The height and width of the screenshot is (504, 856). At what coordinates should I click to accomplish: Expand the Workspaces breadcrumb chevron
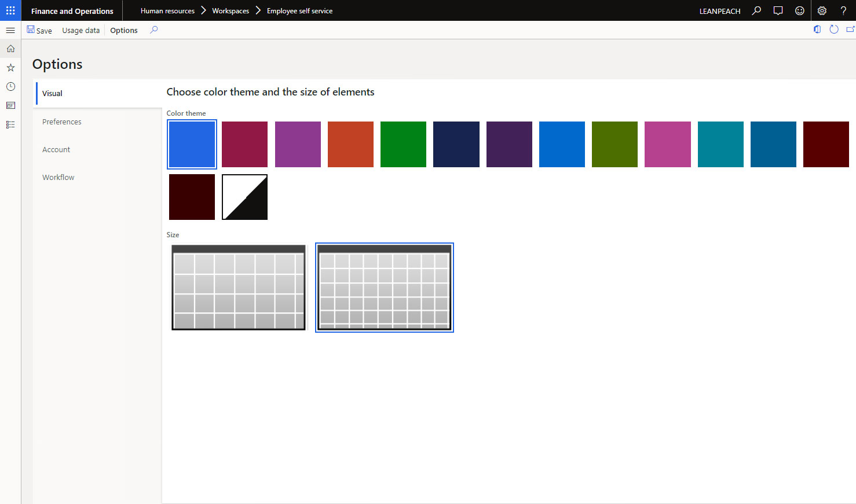tap(258, 10)
